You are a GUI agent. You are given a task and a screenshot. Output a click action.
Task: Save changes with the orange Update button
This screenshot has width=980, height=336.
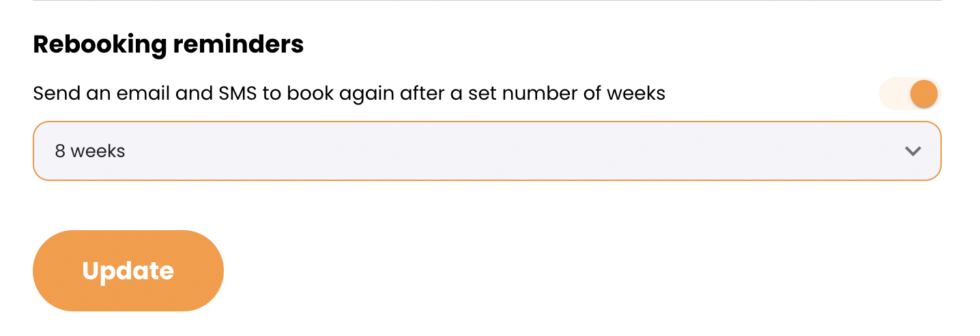click(128, 270)
